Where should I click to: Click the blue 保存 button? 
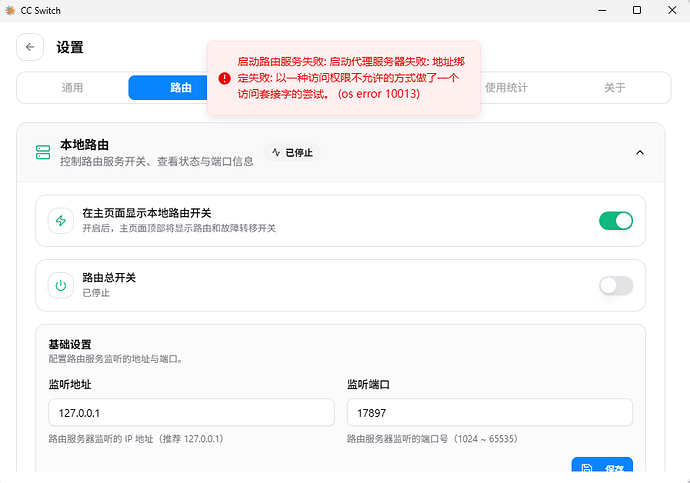pos(602,465)
